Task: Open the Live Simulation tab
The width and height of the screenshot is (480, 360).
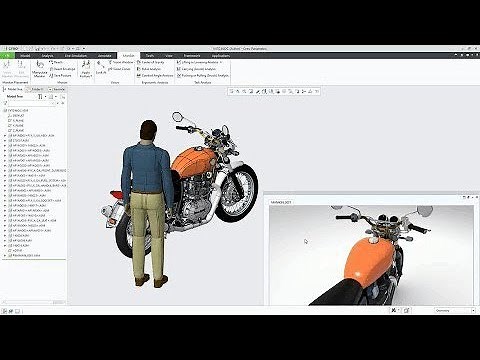Action: pos(76,56)
